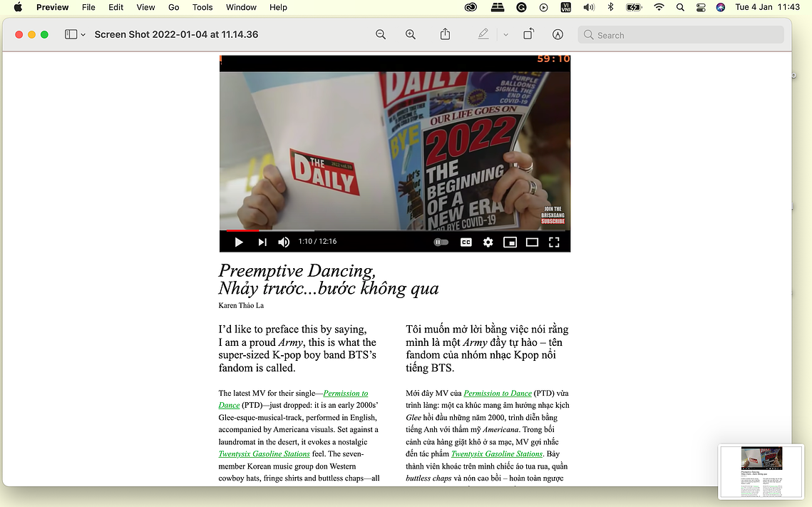The width and height of the screenshot is (812, 507).
Task: Open Twentysix Gasoline Stations link in English column
Action: click(264, 454)
